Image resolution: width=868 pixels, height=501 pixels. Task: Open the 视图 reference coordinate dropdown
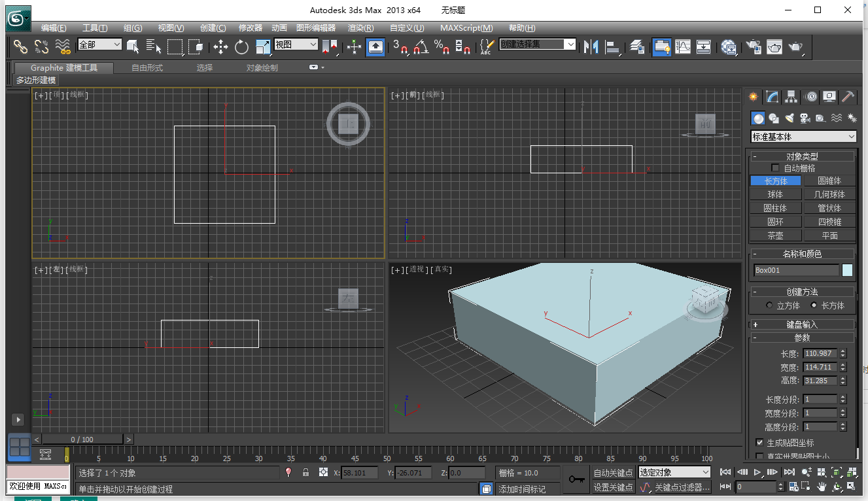(x=296, y=44)
